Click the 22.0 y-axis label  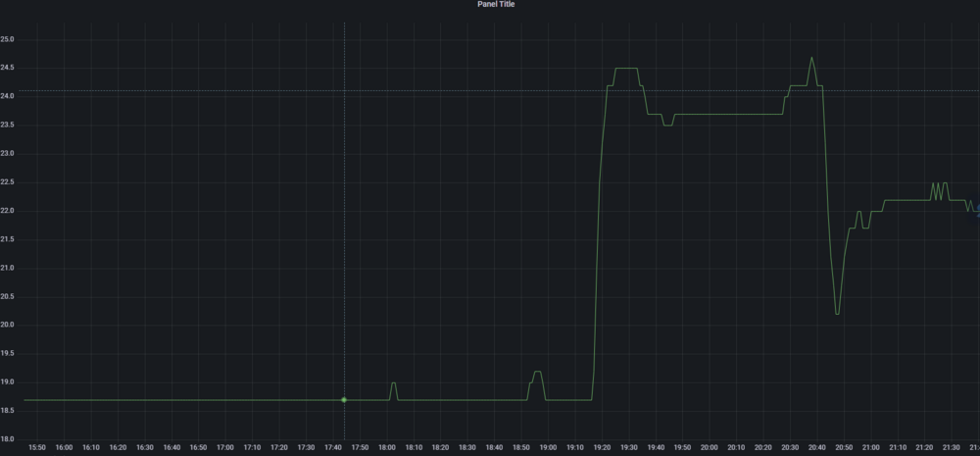point(7,211)
